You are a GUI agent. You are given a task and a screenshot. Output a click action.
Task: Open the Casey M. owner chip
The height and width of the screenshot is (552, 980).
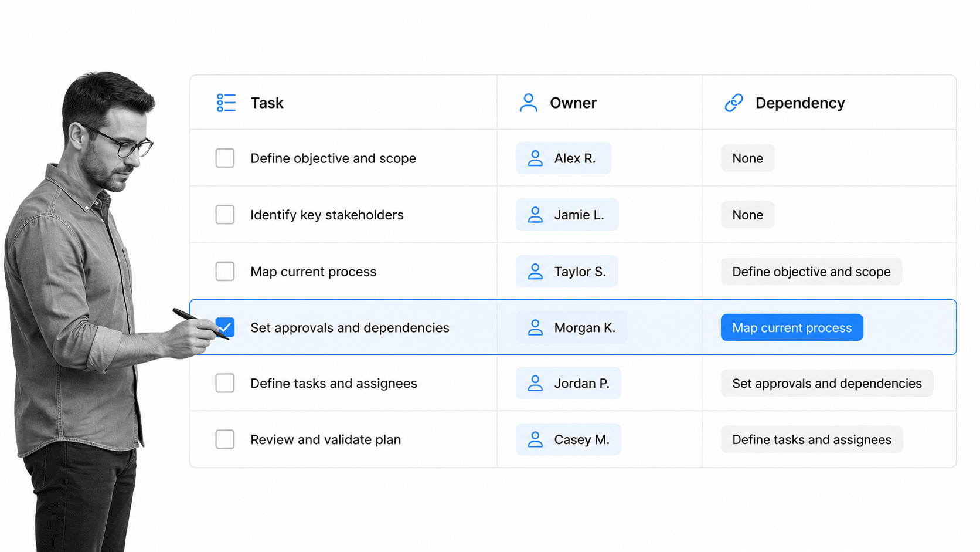pyautogui.click(x=568, y=439)
